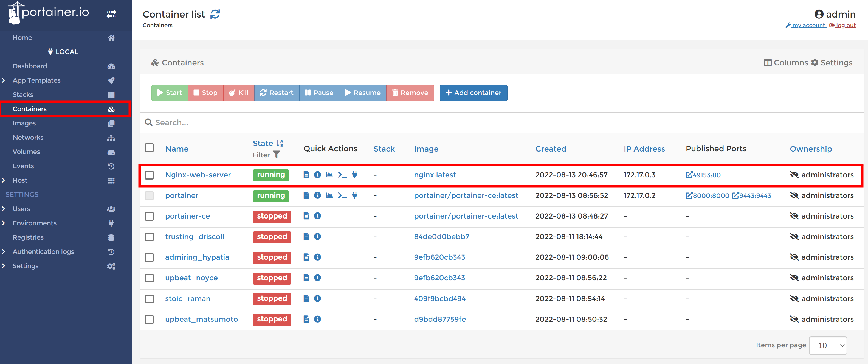Open the Dashboard menu item
Viewport: 868px width, 364px height.
(30, 66)
